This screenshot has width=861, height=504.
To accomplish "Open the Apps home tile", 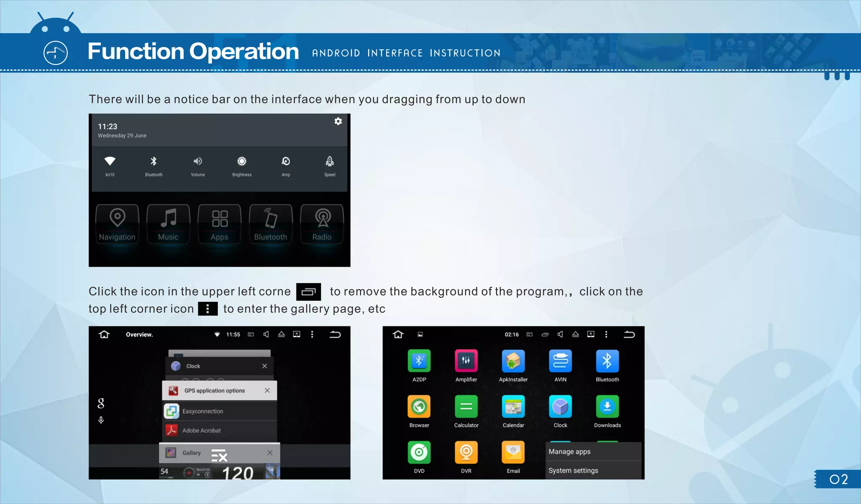I will [219, 224].
